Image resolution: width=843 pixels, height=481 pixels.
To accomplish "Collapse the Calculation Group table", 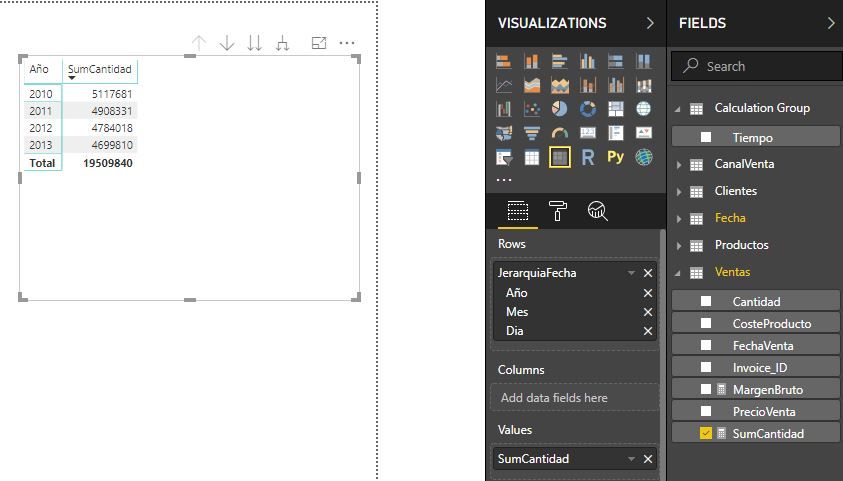I will pyautogui.click(x=678, y=109).
